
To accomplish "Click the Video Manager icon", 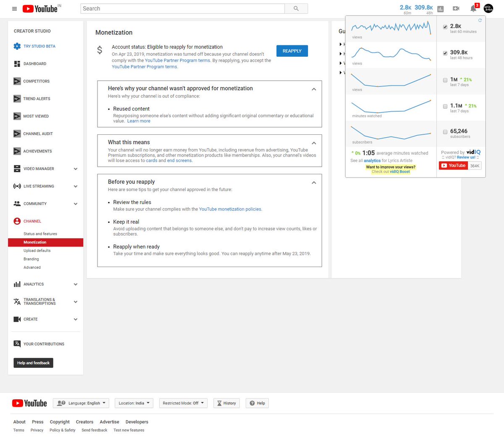I will 17,169.
